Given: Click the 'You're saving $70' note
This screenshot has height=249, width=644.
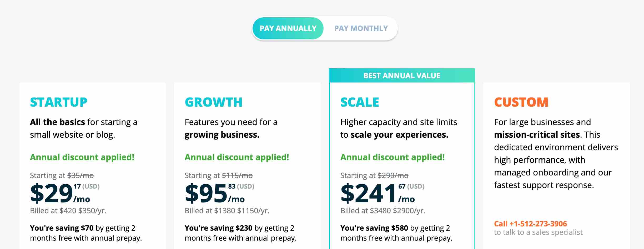Looking at the screenshot, I should point(86,233).
